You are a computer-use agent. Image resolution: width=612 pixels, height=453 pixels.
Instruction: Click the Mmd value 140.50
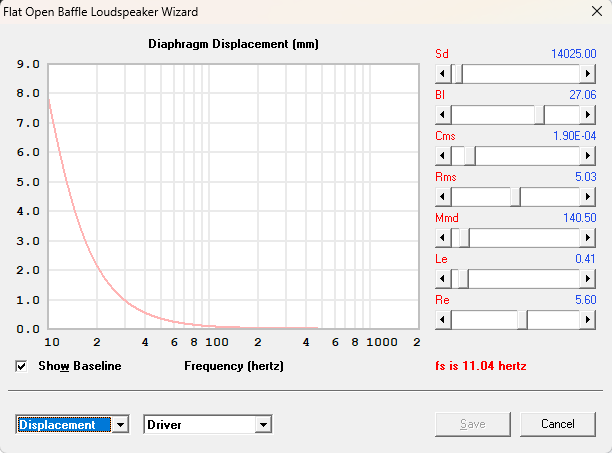(x=580, y=218)
